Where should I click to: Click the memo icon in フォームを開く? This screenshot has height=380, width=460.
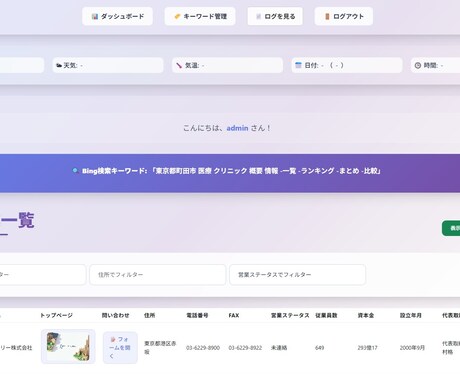113,339
